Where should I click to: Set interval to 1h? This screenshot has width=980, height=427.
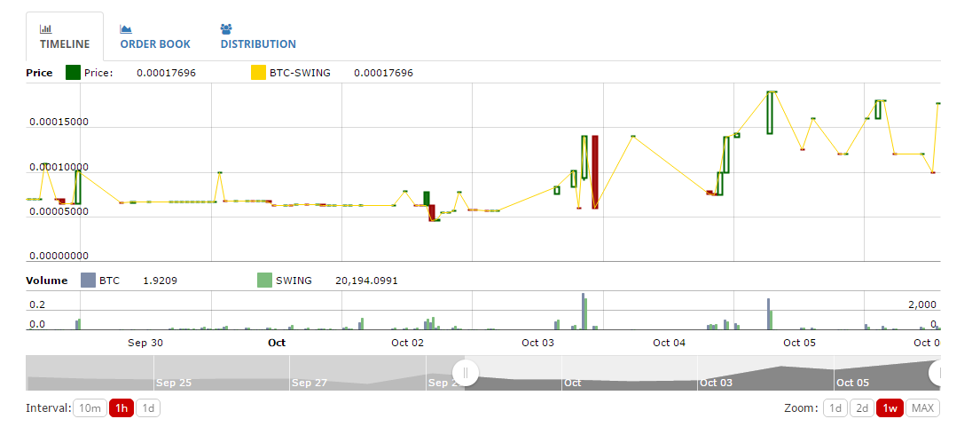click(122, 408)
